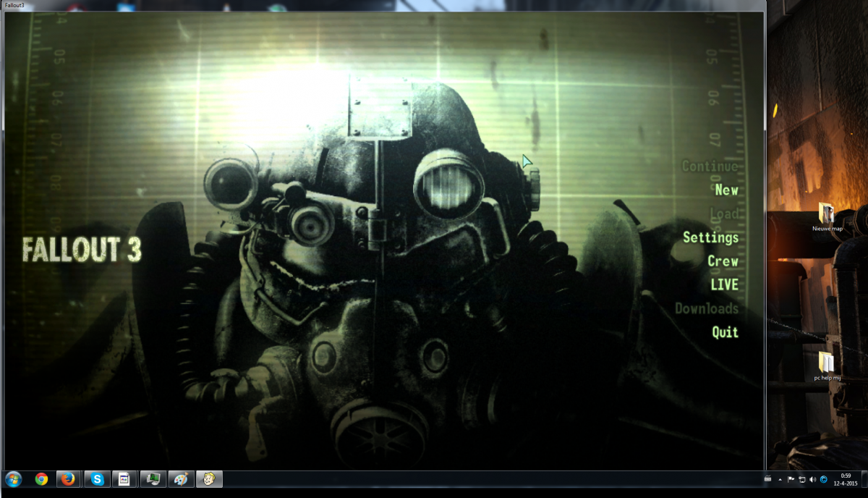This screenshot has width=868, height=498.
Task: Open the volume speaker tray icon
Action: pyautogui.click(x=812, y=479)
